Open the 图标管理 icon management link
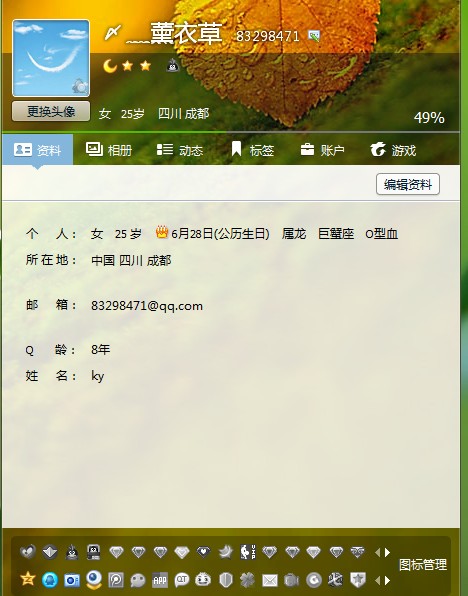The image size is (468, 596). click(x=423, y=565)
